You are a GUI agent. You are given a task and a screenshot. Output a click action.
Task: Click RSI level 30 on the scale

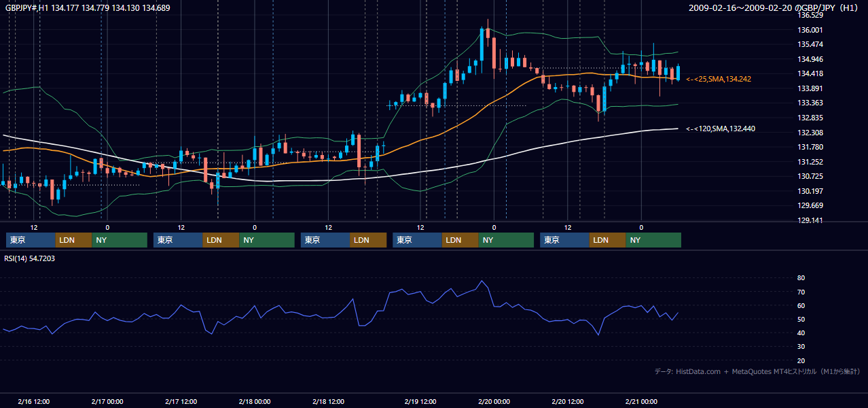tap(801, 347)
